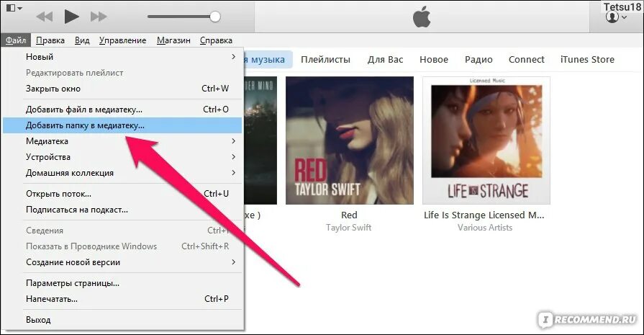Choose Параметры страницы
This screenshot has height=335, width=644.
point(122,283)
